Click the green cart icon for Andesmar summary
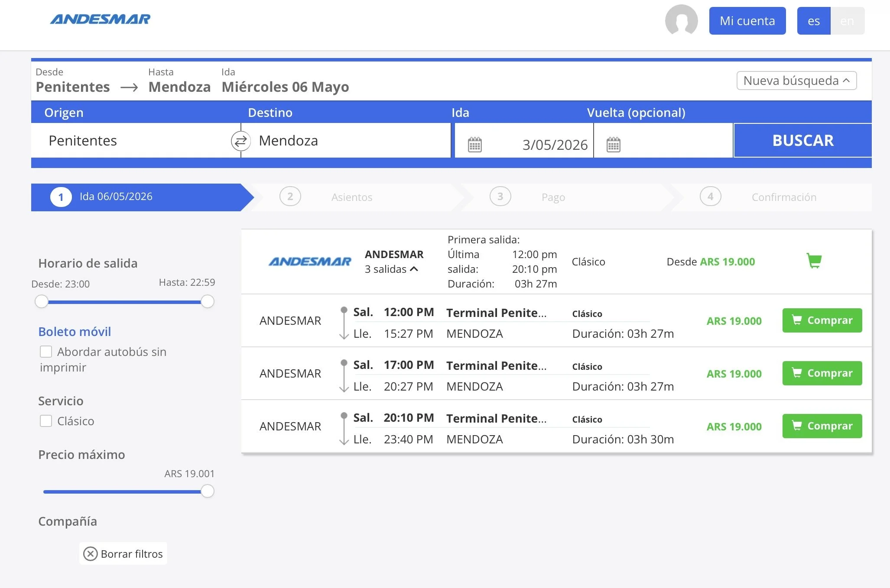Image resolution: width=890 pixels, height=588 pixels. [x=814, y=261]
